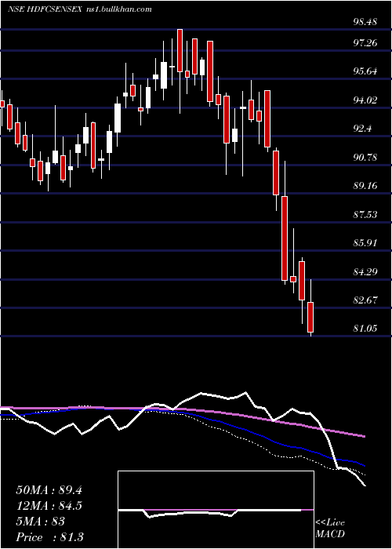Click the 87.53 price axis label
Screen dimensions: 392x549
(365, 214)
